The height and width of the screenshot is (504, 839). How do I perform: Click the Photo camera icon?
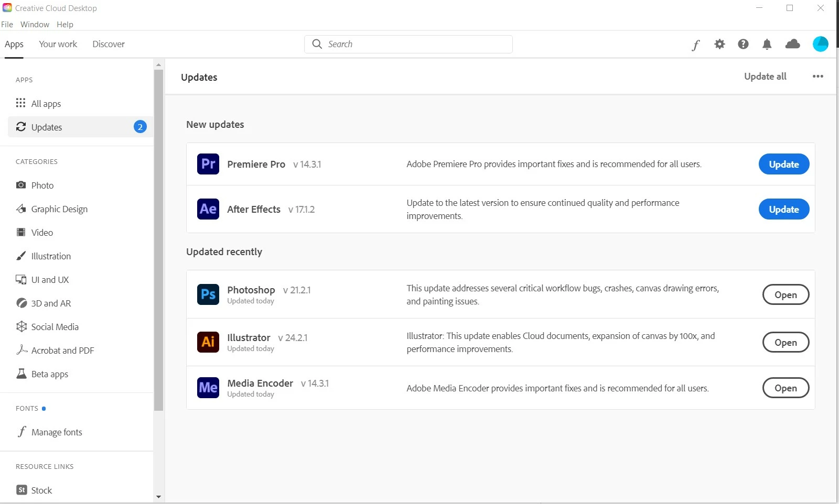coord(21,185)
